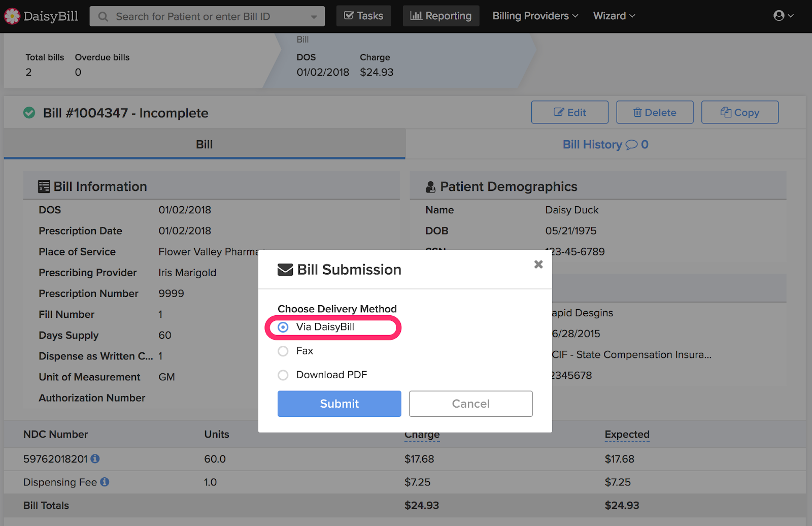Click the search magnifier icon
This screenshot has height=526, width=812.
(x=103, y=17)
